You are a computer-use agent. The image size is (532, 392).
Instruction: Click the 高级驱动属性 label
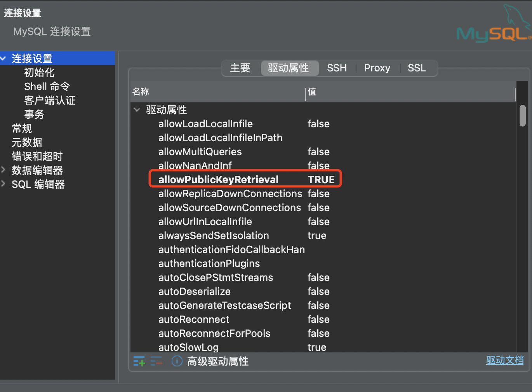coord(218,361)
